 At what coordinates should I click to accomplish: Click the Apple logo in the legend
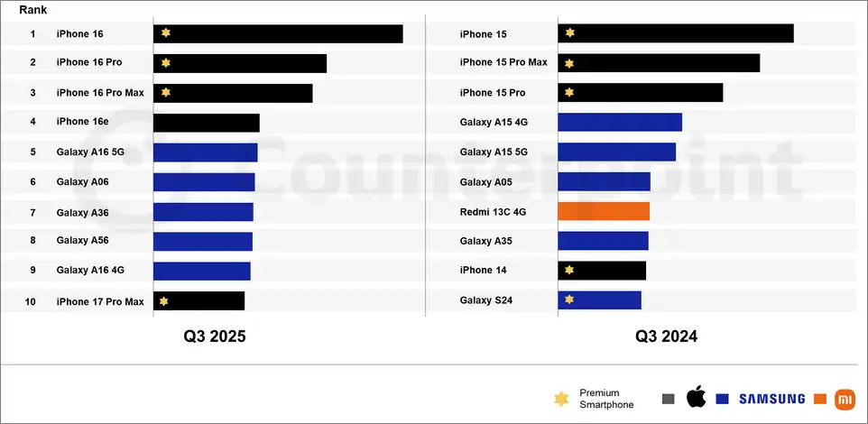pos(695,398)
